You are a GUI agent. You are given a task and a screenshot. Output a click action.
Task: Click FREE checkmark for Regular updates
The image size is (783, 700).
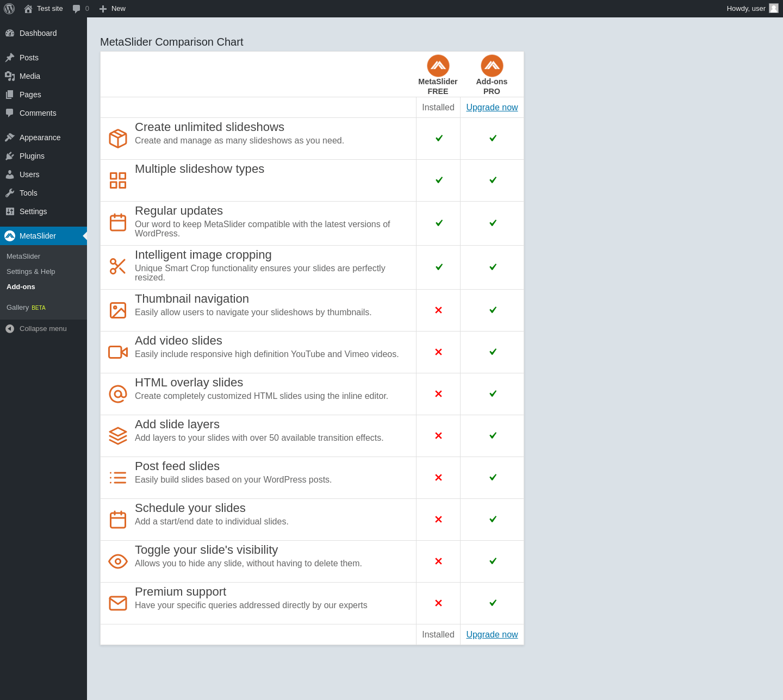pos(439,223)
